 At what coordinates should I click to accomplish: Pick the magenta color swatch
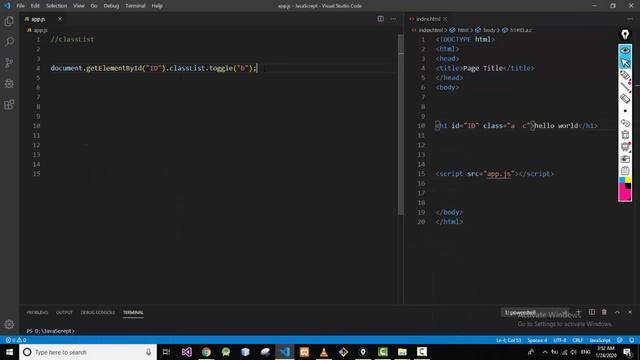coord(625,193)
